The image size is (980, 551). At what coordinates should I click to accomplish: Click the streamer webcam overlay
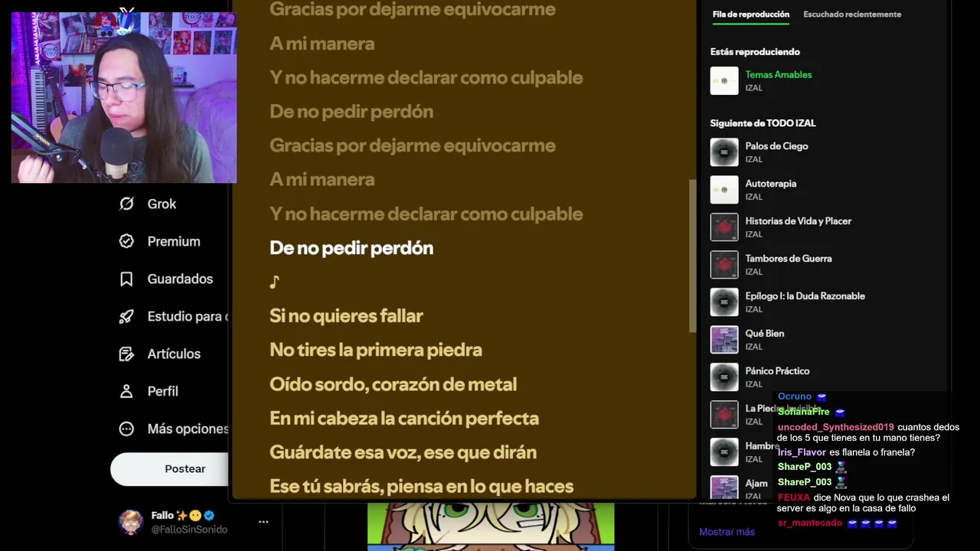(x=124, y=97)
